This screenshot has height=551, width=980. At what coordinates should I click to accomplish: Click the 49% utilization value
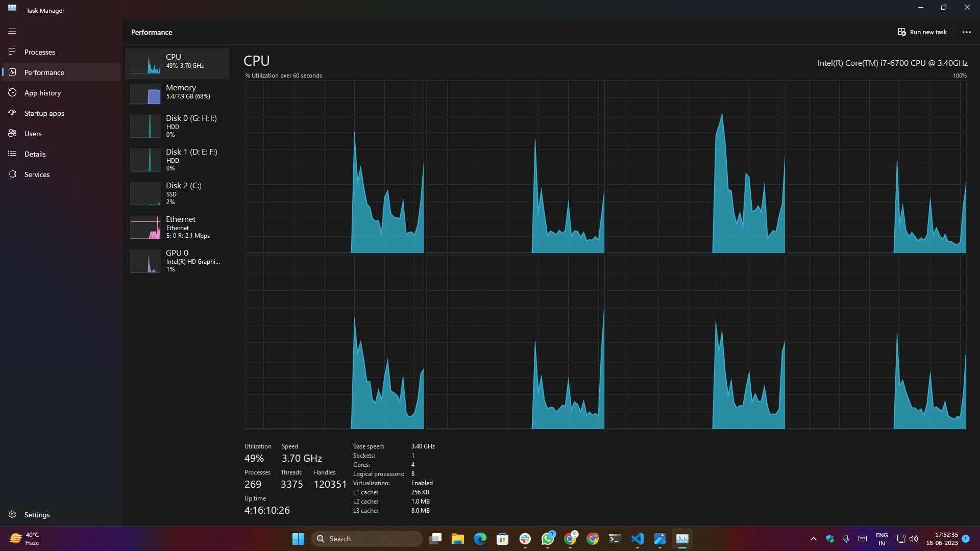pyautogui.click(x=254, y=458)
